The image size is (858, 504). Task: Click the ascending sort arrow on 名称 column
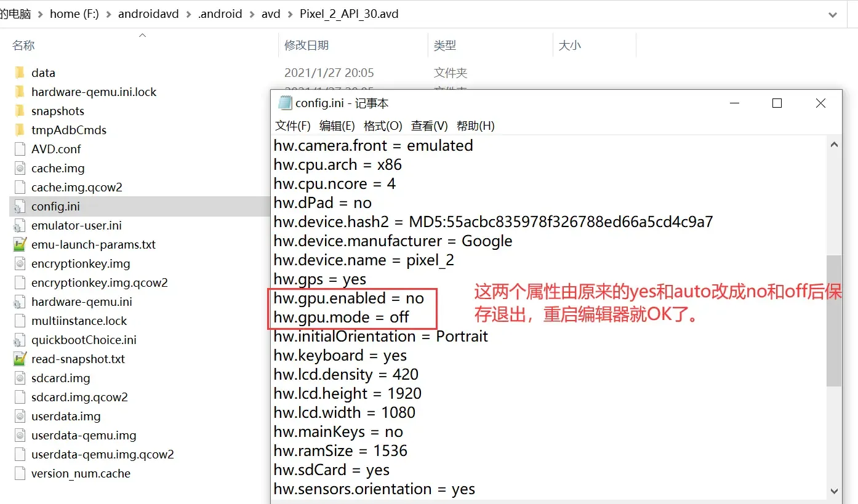(x=142, y=35)
